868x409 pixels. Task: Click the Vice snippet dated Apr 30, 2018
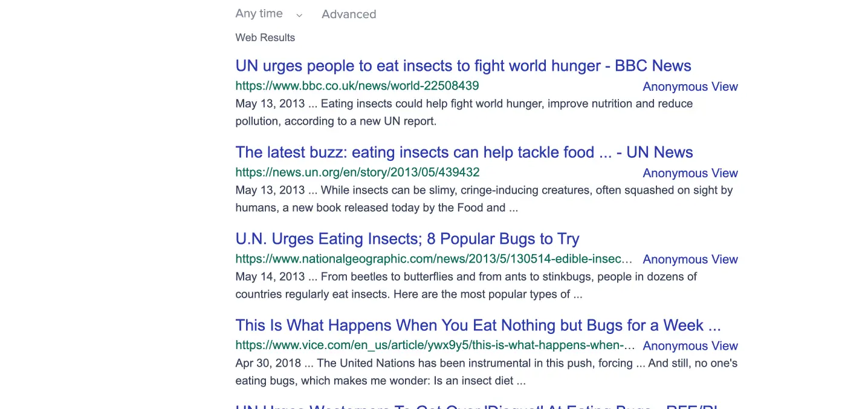tap(486, 371)
